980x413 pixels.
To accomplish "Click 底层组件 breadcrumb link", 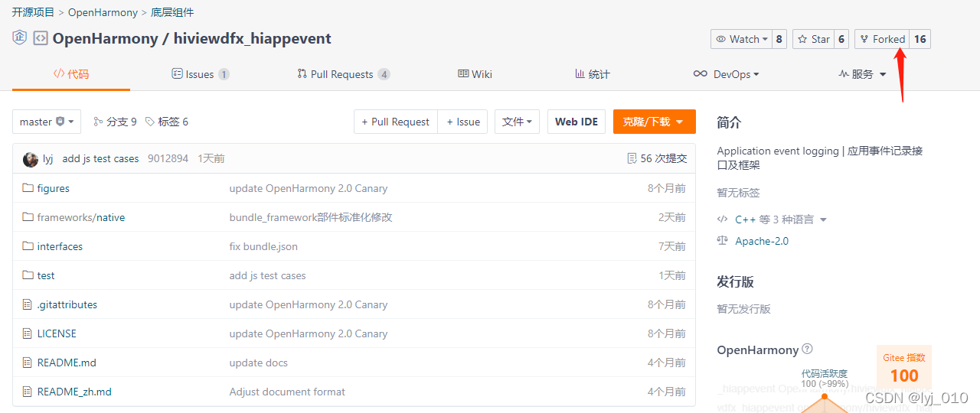I will [x=172, y=12].
